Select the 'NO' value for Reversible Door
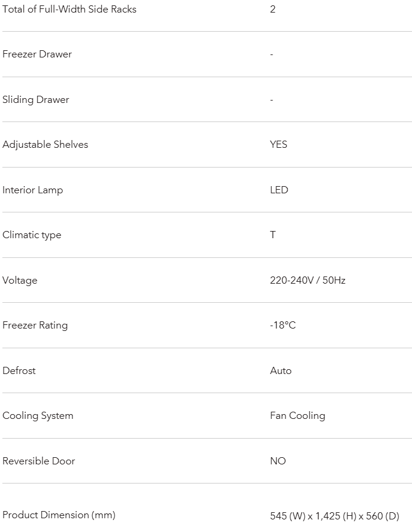 (278, 461)
